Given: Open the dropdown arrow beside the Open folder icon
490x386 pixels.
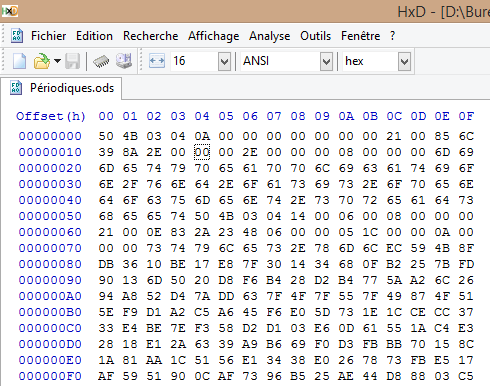Looking at the screenshot, I should point(57,61).
